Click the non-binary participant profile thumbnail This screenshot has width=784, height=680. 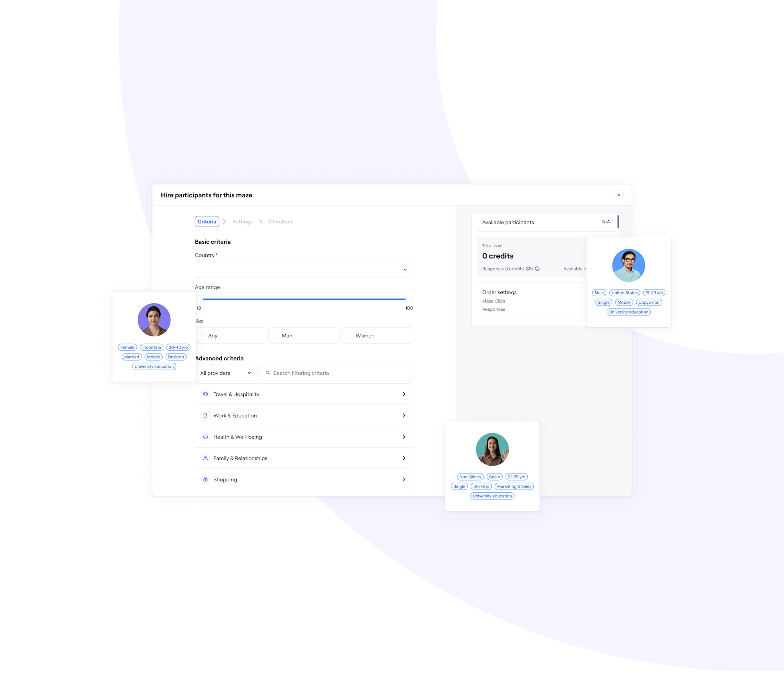click(x=492, y=448)
